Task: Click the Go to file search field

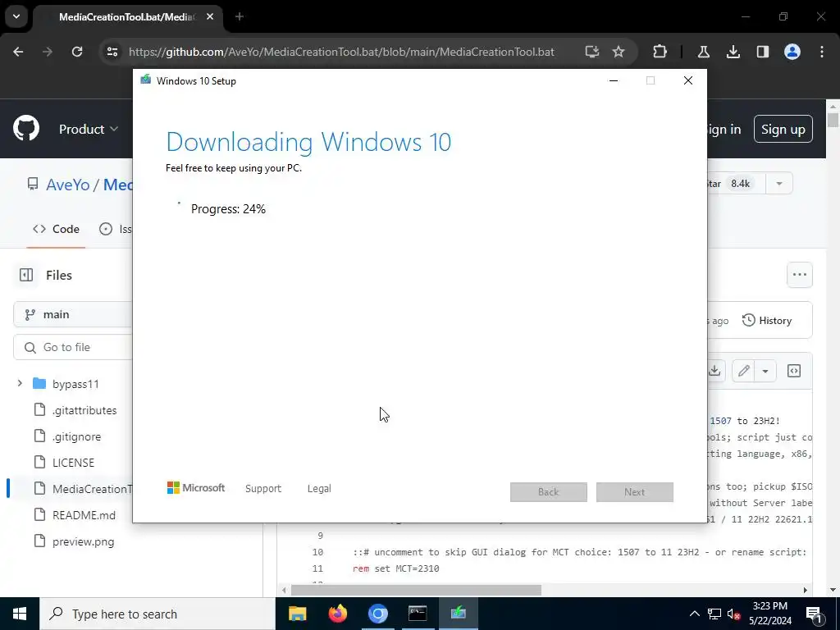Action: tap(73, 347)
